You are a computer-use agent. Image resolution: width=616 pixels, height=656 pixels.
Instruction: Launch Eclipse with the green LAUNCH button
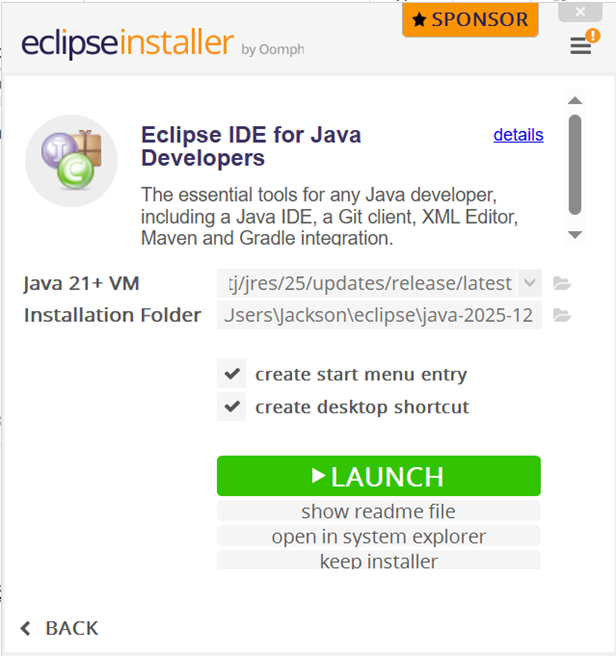(379, 476)
